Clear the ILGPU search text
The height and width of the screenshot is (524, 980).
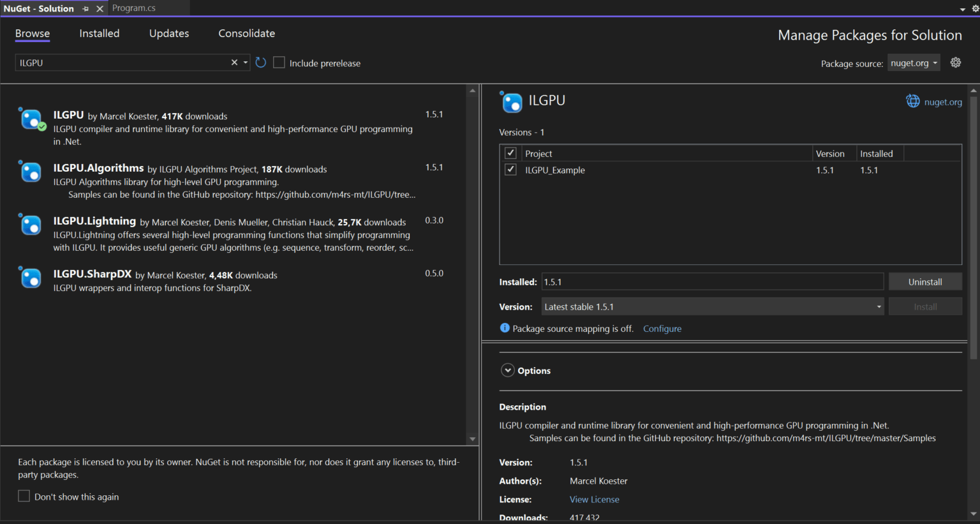[234, 62]
